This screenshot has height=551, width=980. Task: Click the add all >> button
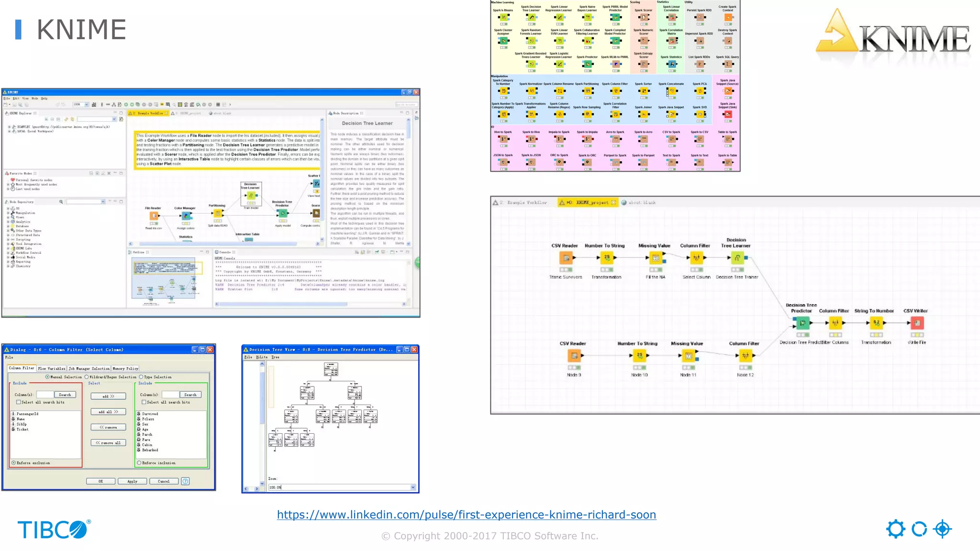click(x=109, y=412)
